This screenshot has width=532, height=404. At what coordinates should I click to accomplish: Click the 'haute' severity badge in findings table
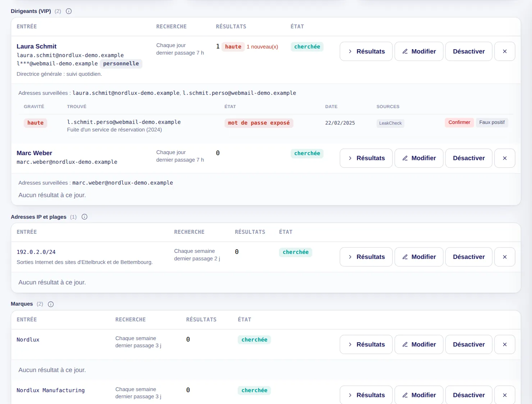point(35,123)
